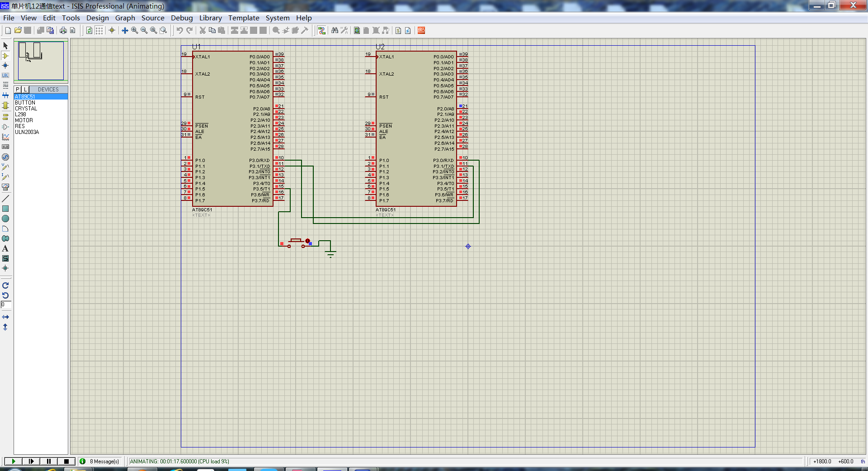This screenshot has height=471, width=868.
Task: Click the Redraw Display icon
Action: (90, 30)
